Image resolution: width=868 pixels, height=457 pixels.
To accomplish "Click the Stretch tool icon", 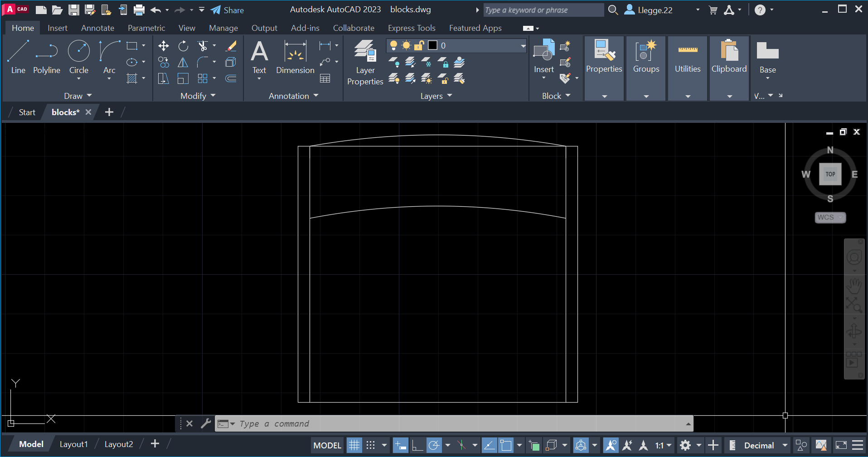I will pos(164,79).
